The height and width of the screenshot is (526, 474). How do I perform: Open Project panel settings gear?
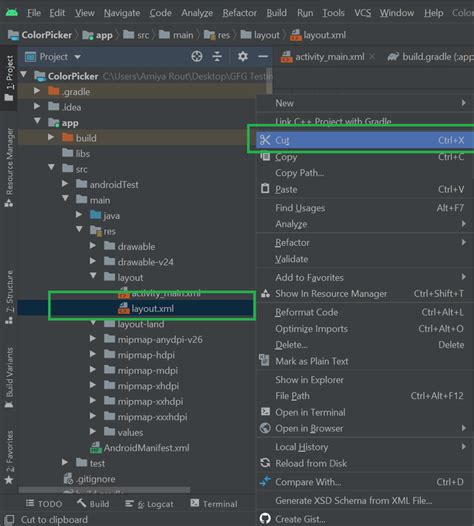tap(243, 56)
